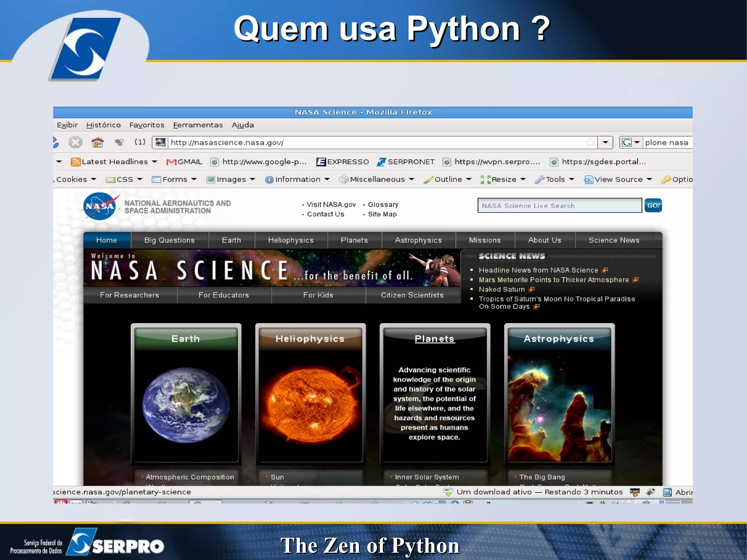This screenshot has width=747, height=560.
Task: Click the Latest Headlines RSS feed icon
Action: 76,162
